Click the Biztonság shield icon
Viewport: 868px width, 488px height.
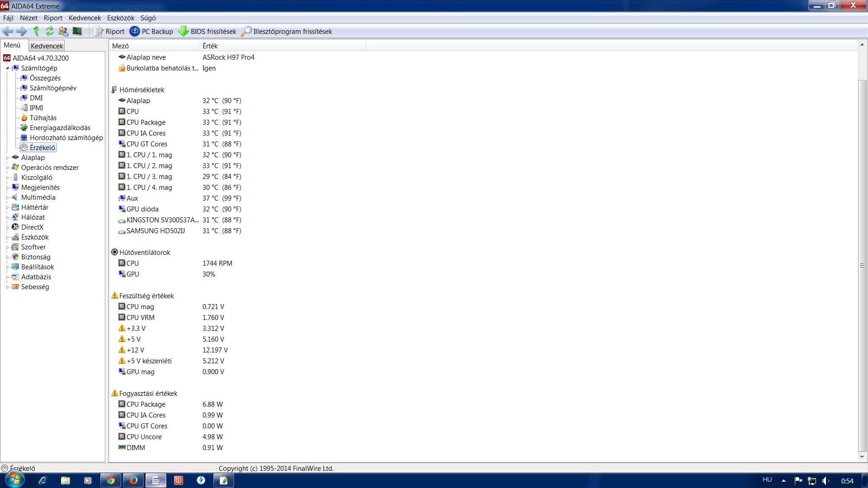tap(15, 257)
